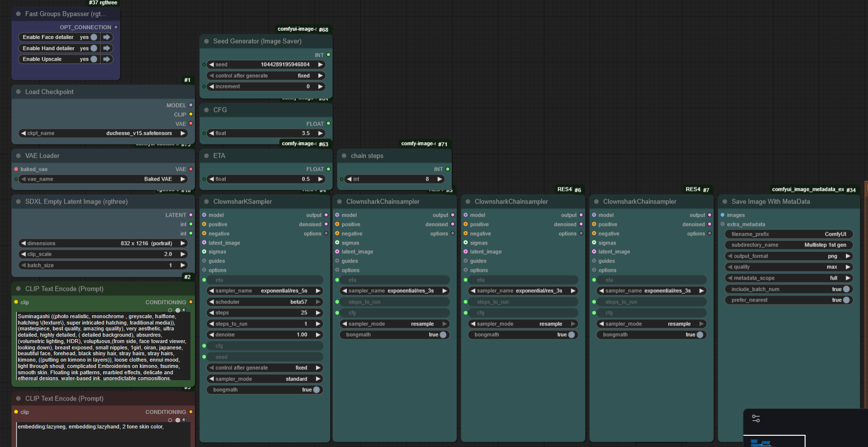Toggle Enable Hand detailer switch
868x447 pixels.
click(93, 48)
